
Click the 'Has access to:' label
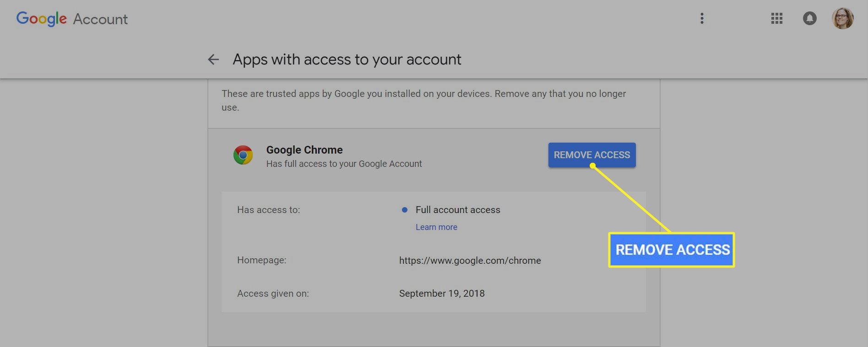click(x=269, y=210)
